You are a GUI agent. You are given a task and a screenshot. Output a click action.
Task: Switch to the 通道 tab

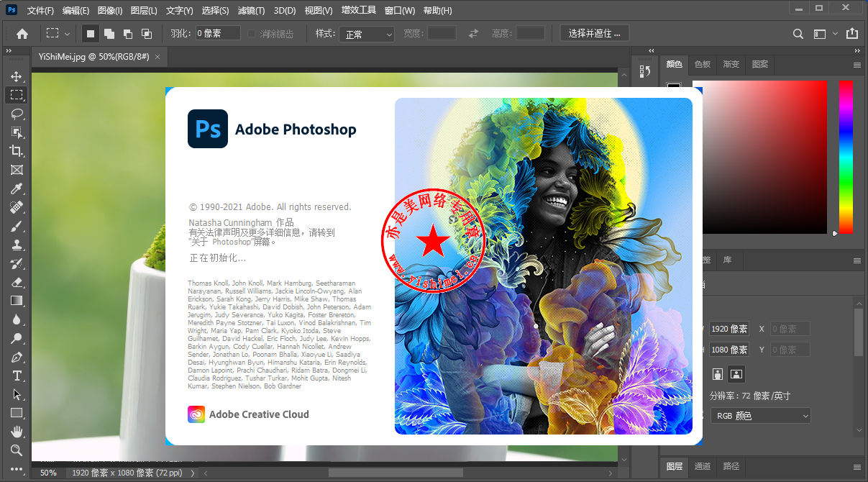coord(702,466)
